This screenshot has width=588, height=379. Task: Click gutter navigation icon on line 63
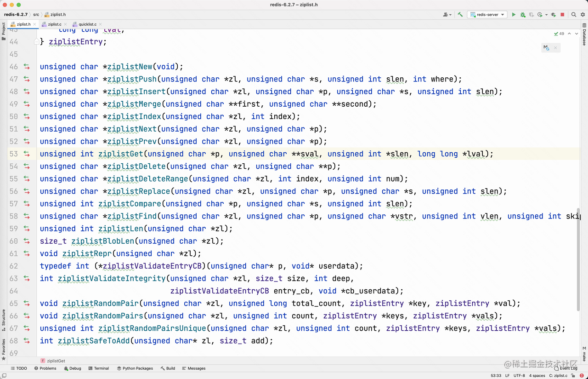[27, 278]
